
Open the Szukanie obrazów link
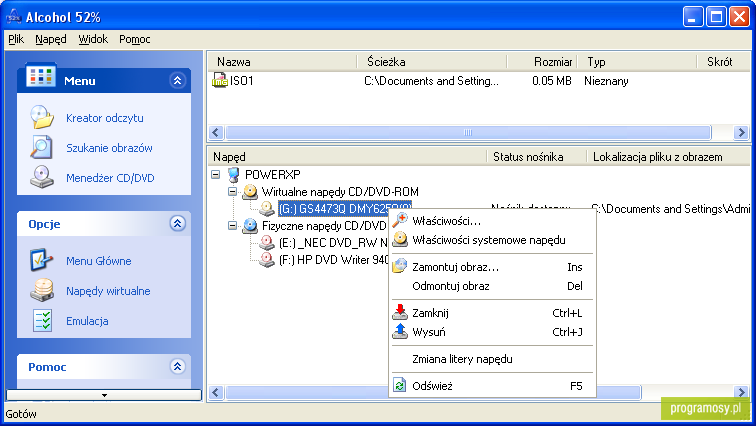[x=109, y=148]
